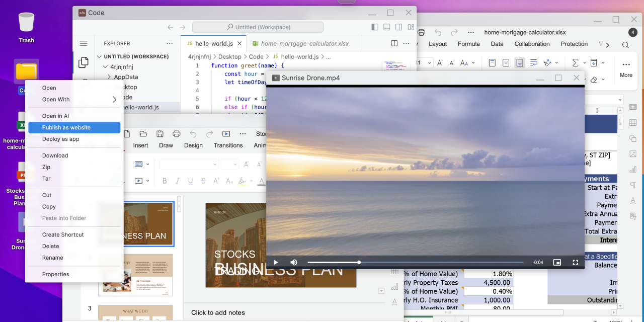Screen dimensions: 644x322
Task: Seek along the video progress bar
Action: 416,262
